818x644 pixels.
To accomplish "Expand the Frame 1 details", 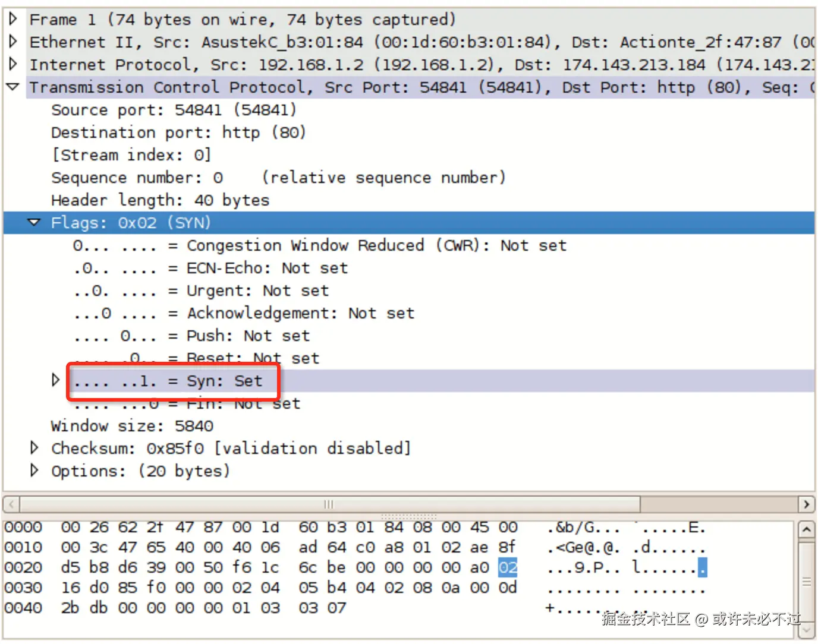I will 13,18.
